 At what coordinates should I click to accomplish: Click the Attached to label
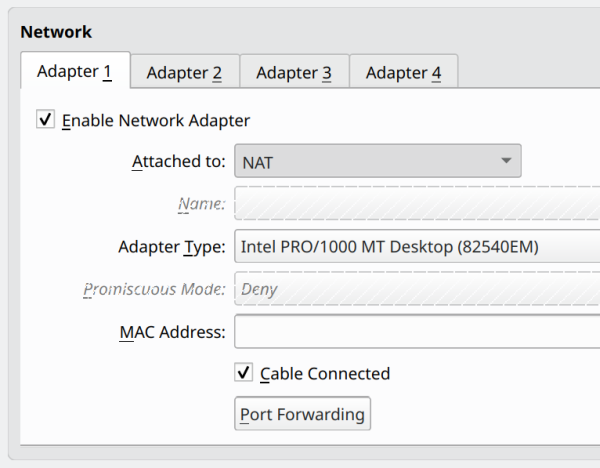click(x=179, y=161)
